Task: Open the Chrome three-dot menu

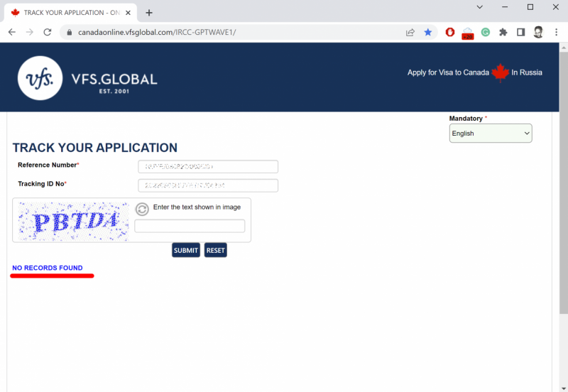Action: pos(555,32)
